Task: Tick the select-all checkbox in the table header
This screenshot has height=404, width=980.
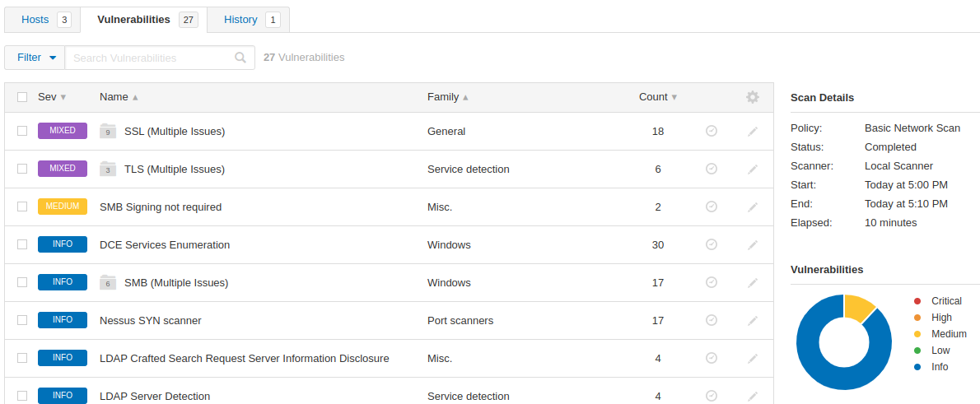Action: [x=22, y=97]
